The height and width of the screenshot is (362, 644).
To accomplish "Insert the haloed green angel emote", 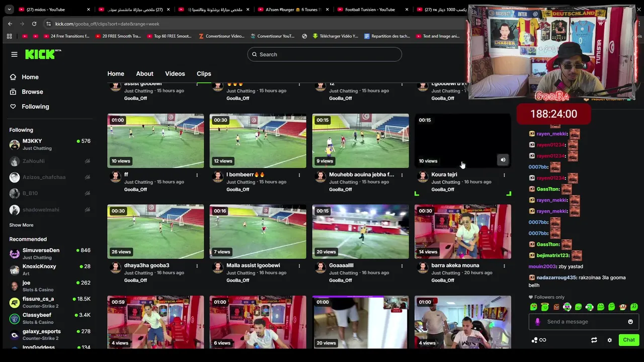I will tap(545, 307).
